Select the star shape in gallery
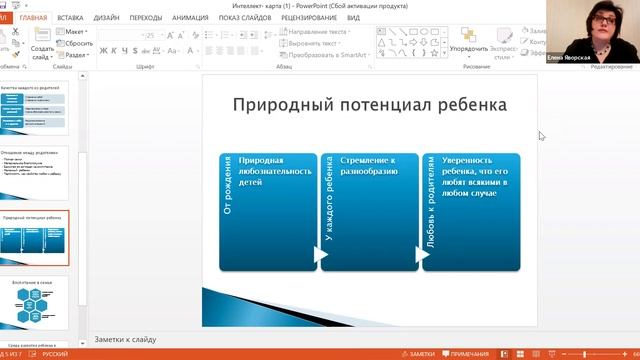 [434, 53]
